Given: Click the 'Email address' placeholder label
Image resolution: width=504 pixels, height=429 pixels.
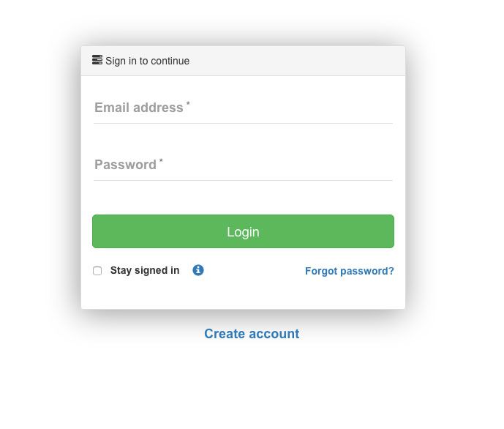Looking at the screenshot, I should tap(139, 108).
